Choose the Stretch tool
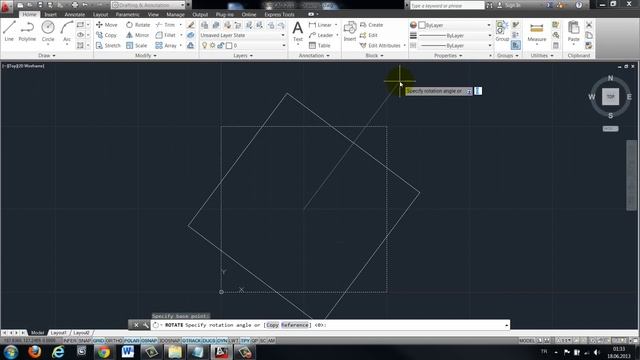 108,46
